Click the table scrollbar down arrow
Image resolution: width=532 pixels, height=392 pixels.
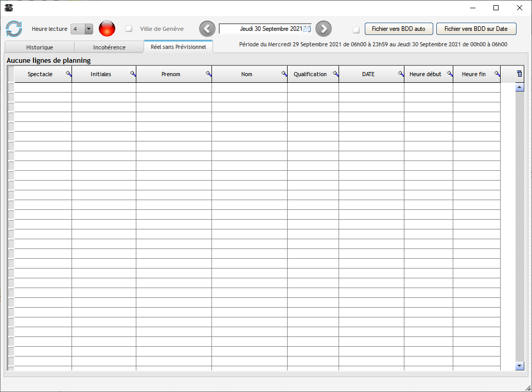(520, 366)
